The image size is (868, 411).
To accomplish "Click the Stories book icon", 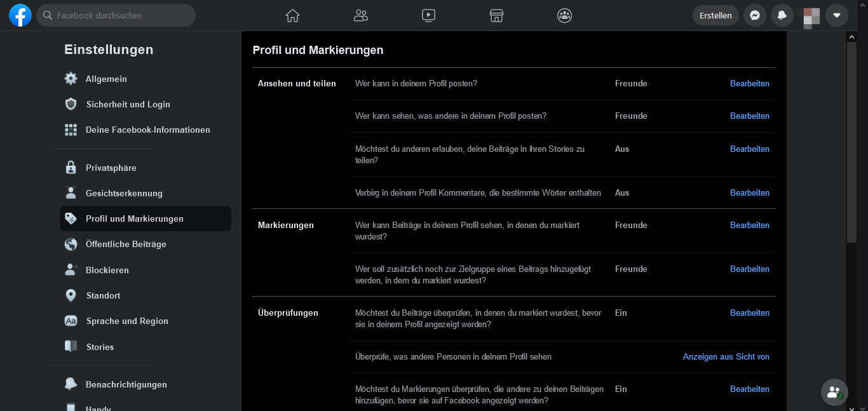I will tap(71, 347).
